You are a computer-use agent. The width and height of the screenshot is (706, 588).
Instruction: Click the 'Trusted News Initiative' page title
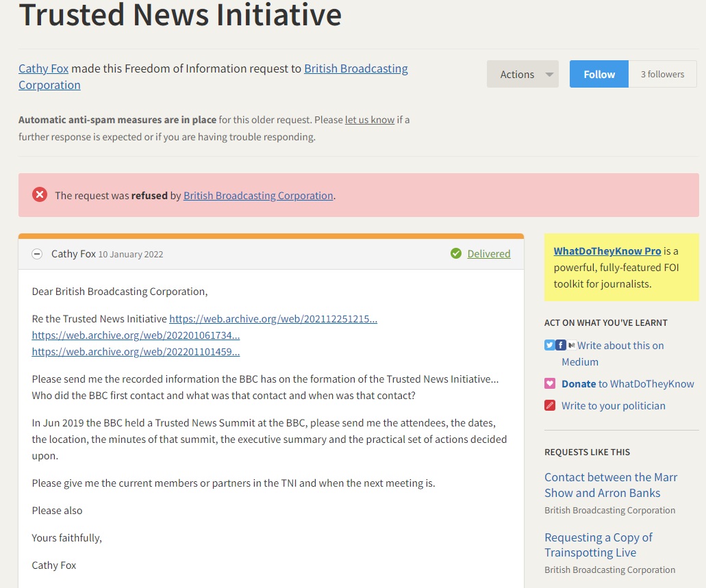(x=180, y=14)
